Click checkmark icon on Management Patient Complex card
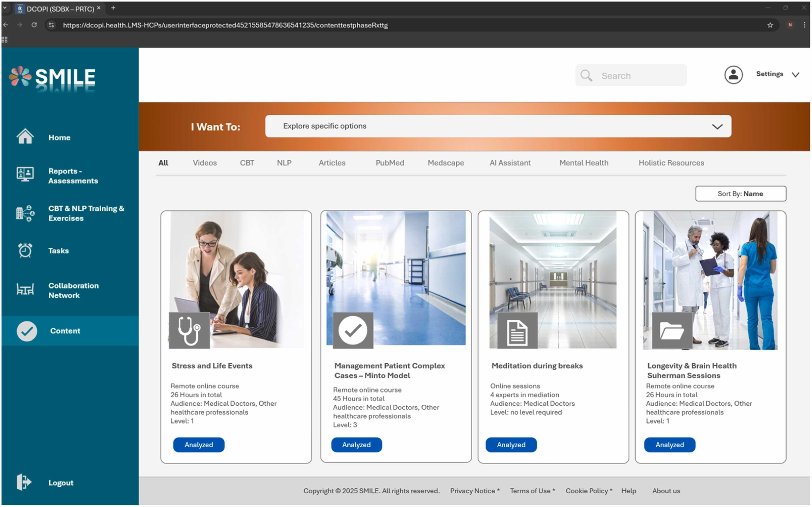Image resolution: width=812 pixels, height=507 pixels. 353,331
